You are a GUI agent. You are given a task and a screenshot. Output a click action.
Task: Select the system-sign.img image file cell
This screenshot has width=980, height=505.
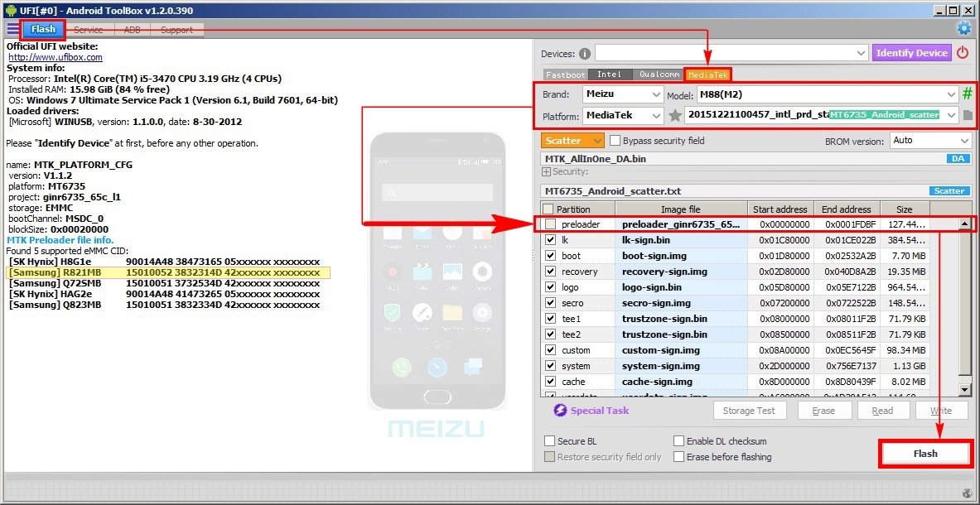[x=681, y=366]
